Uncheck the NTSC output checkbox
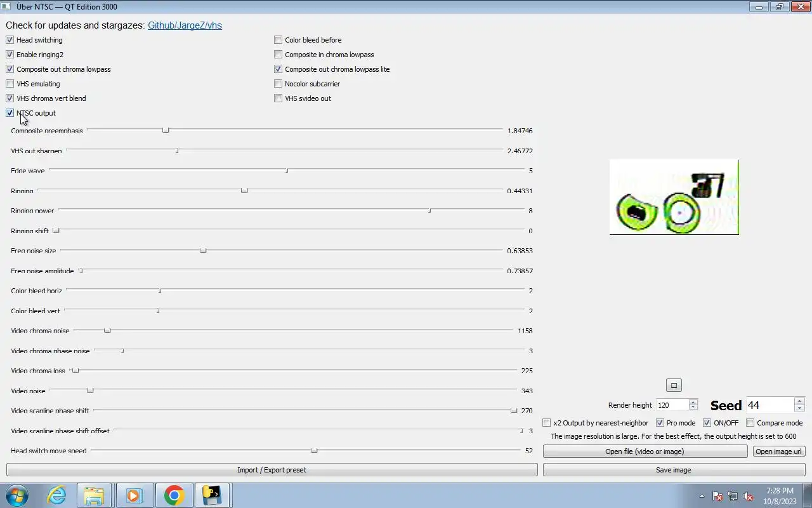Screen dimensions: 812x508 (10, 113)
